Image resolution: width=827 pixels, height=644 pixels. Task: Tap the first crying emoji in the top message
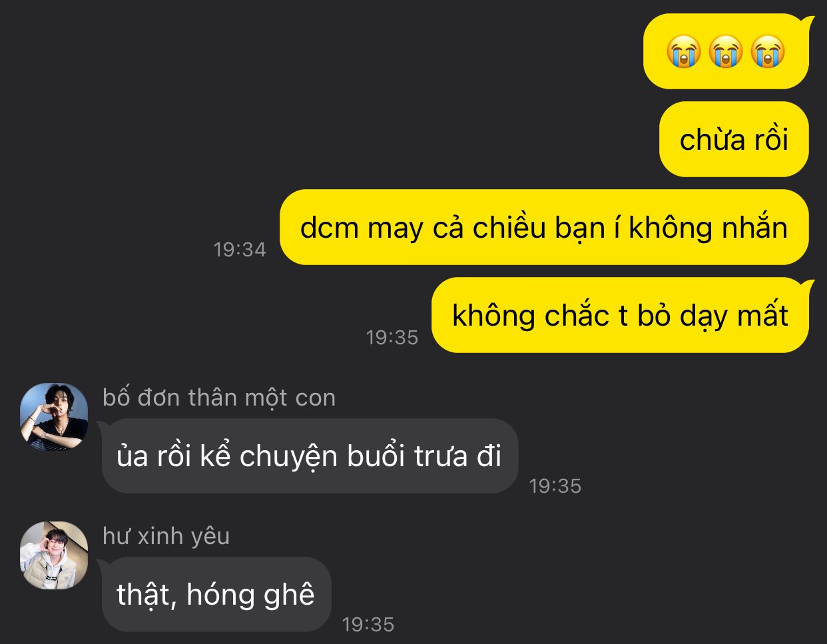(684, 52)
